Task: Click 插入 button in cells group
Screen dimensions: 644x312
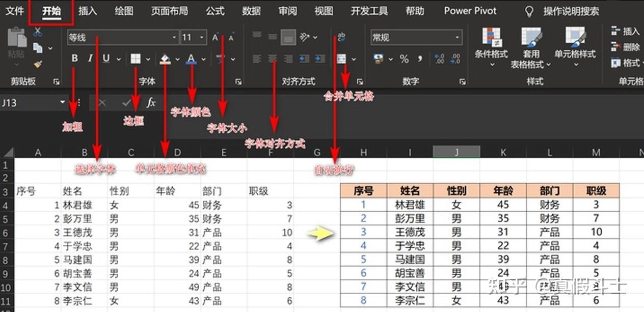Action: 625,32
